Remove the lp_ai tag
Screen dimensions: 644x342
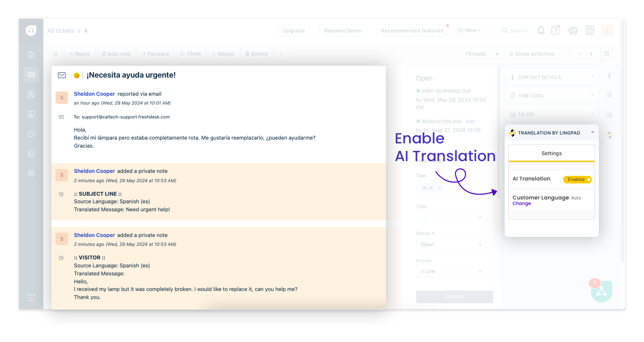tap(439, 188)
